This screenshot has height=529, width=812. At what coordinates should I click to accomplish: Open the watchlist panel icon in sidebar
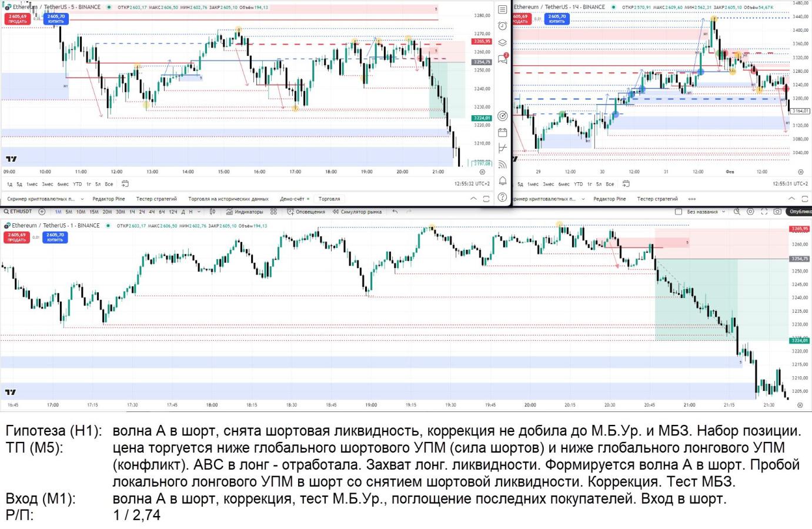click(x=503, y=9)
